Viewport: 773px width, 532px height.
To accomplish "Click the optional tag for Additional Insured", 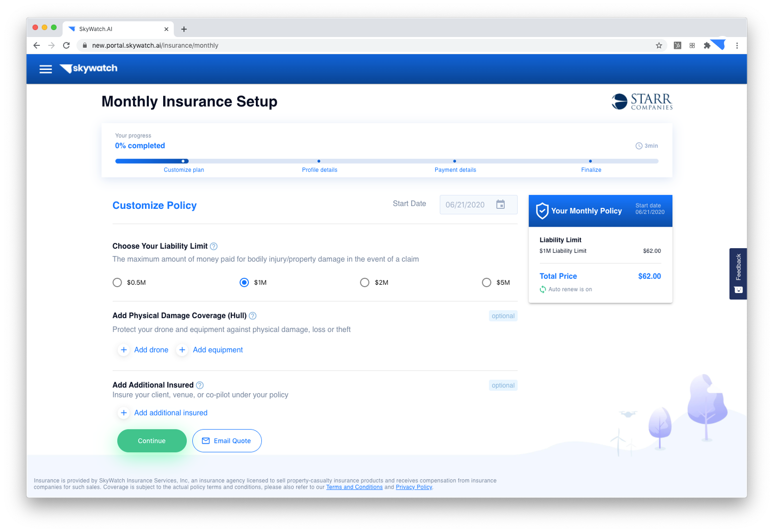I will click(x=503, y=385).
